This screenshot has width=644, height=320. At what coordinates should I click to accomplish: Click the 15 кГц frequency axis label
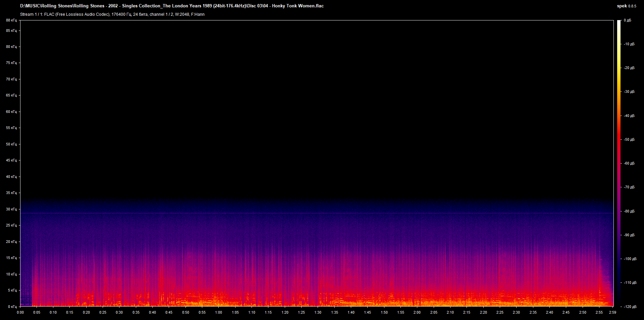pos(11,258)
